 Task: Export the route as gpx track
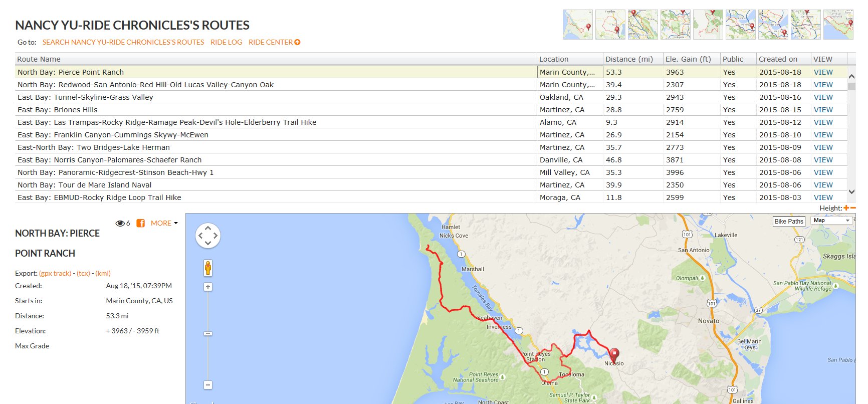point(55,273)
